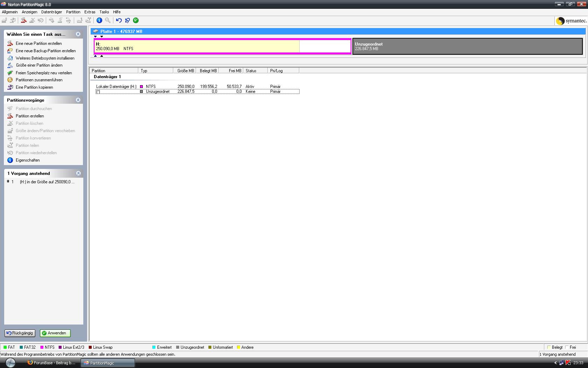The width and height of the screenshot is (588, 368).
Task: Sort by the Partition column header
Action: pyautogui.click(x=114, y=70)
